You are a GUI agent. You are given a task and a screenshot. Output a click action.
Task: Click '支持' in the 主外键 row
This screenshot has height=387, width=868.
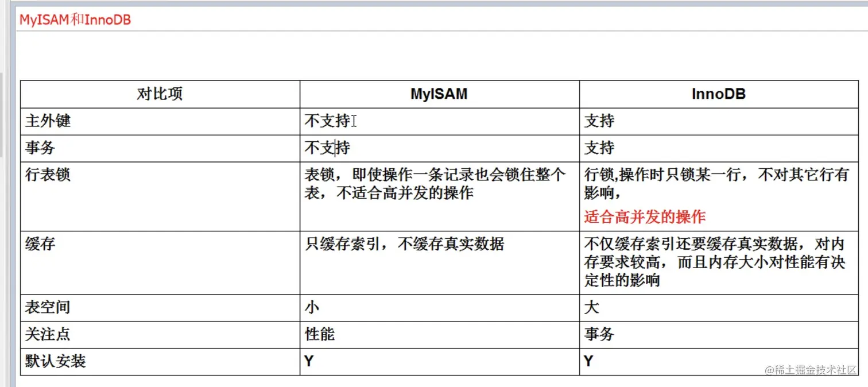pos(599,121)
